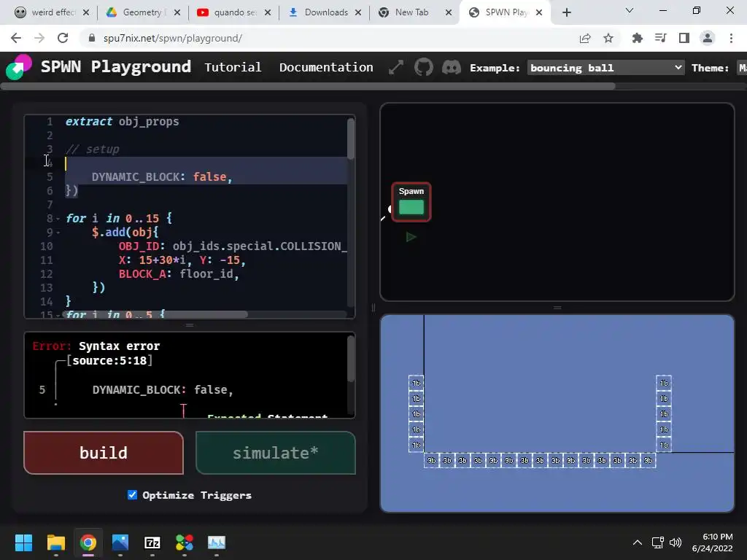747x560 pixels.
Task: Click the source:5:18 error location text
Action: pyautogui.click(x=109, y=360)
